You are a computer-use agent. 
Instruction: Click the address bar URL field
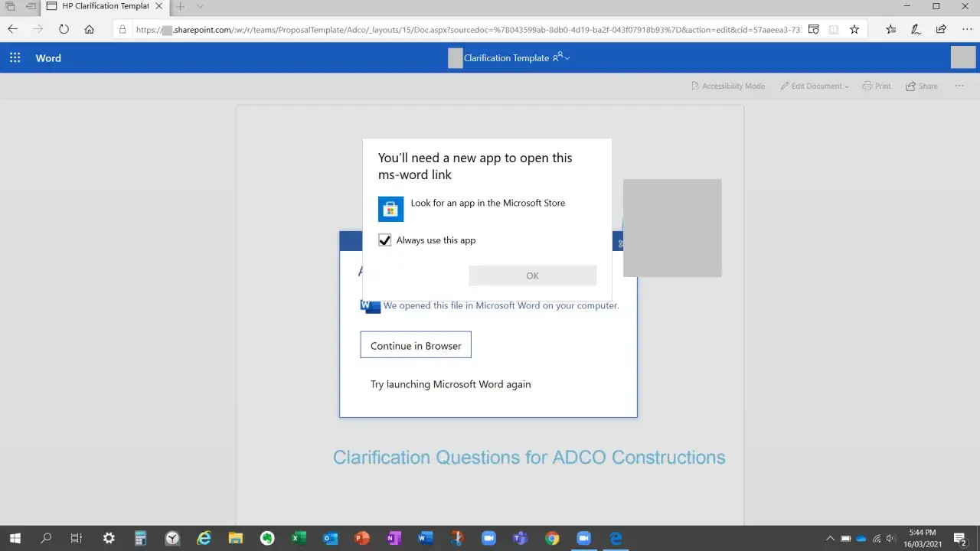pyautogui.click(x=467, y=30)
